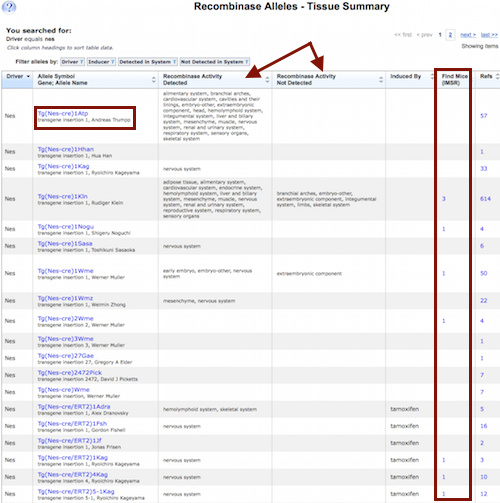Sort the Refs column arrows
Viewport: 500px width, 503px height.
coord(497,76)
